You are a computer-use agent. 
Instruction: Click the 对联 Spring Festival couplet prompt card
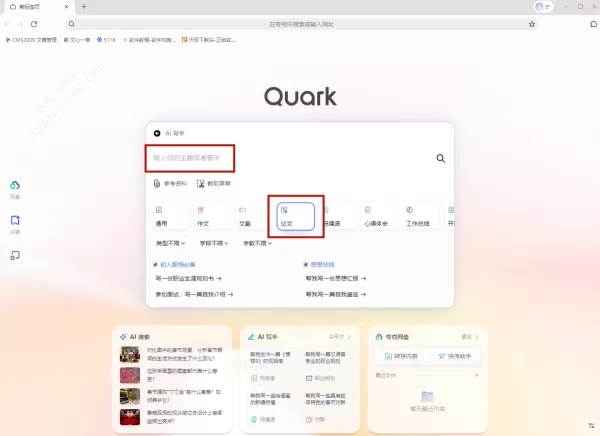tap(326, 408)
